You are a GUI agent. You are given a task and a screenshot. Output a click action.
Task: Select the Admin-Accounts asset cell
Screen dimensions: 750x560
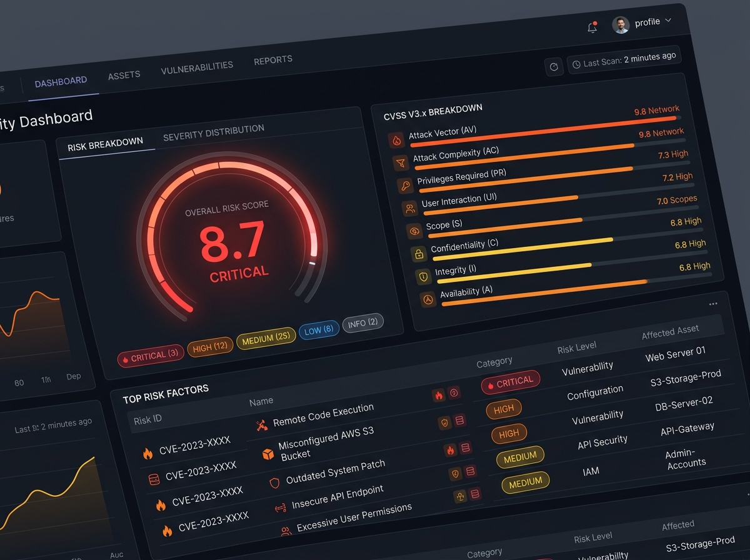686,459
